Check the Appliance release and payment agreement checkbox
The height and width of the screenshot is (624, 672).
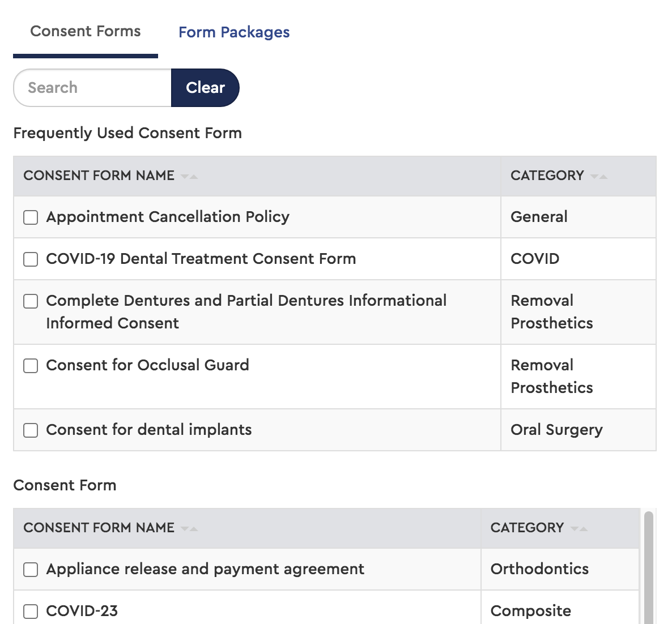point(31,570)
